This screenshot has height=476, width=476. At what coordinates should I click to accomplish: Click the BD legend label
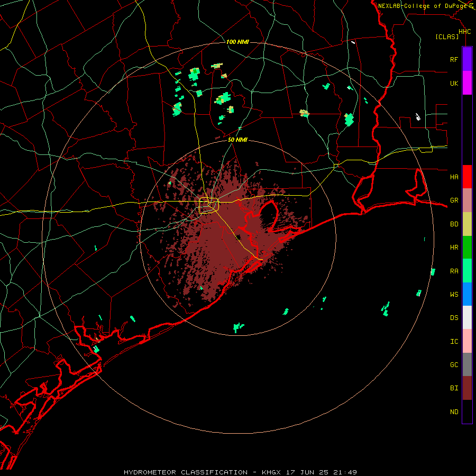(454, 224)
